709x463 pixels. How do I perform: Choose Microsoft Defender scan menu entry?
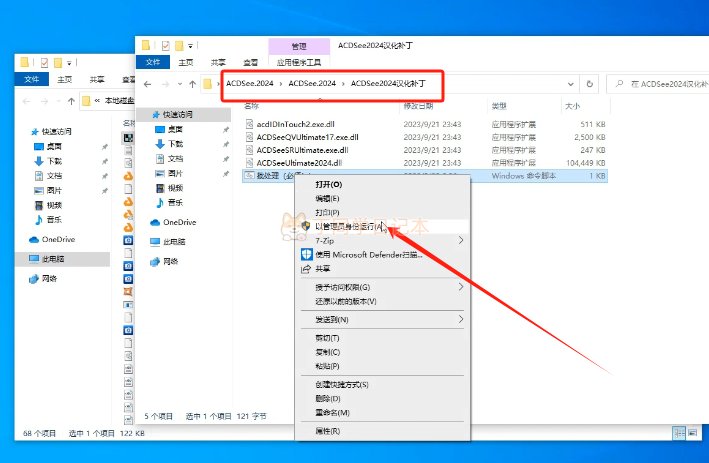[383, 255]
